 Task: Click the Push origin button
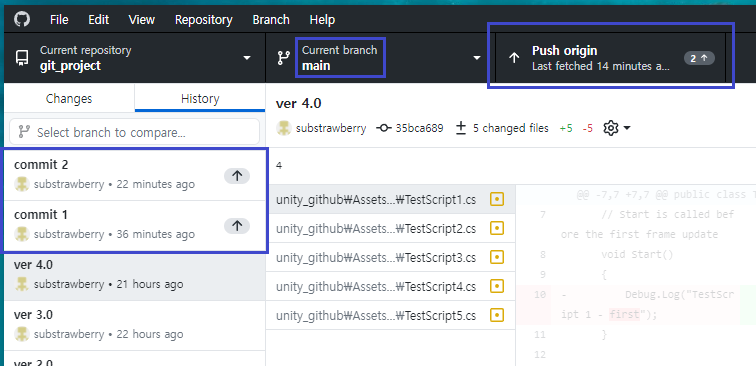[610, 58]
